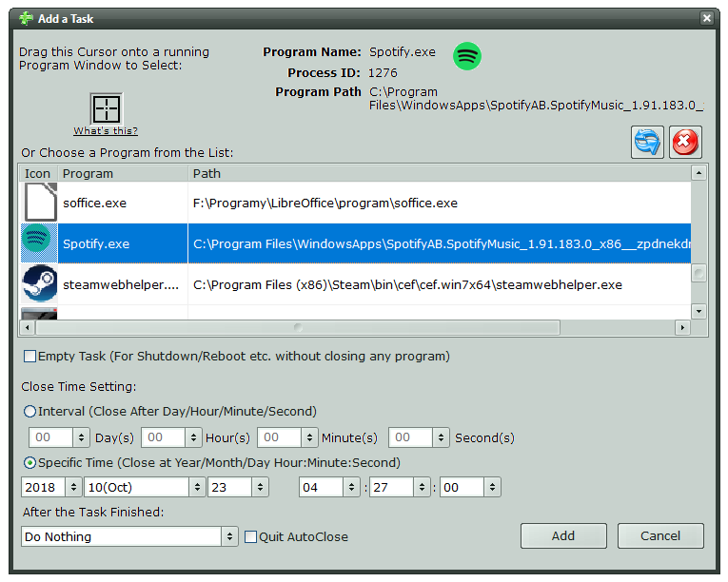Click the Icon column header

point(38,174)
